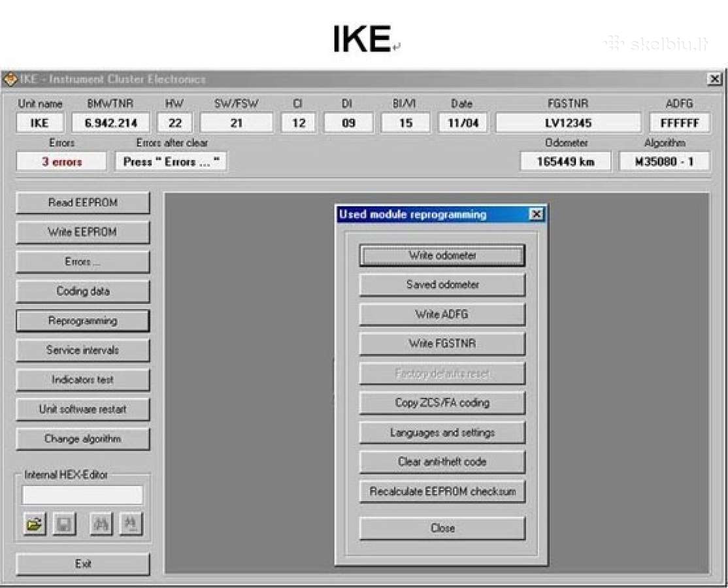Click the Date field 11/04
728x588 pixels.
tap(463, 123)
